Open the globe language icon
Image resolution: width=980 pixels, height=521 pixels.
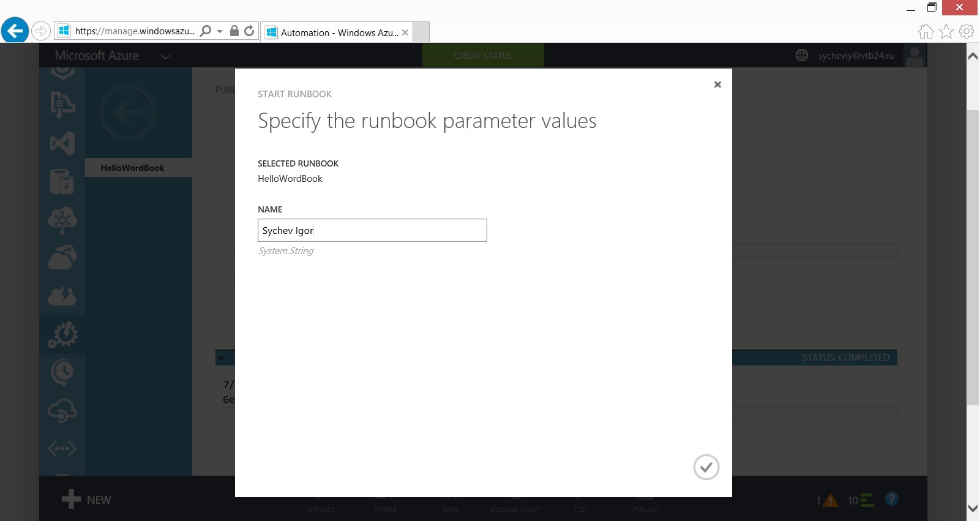coord(802,55)
